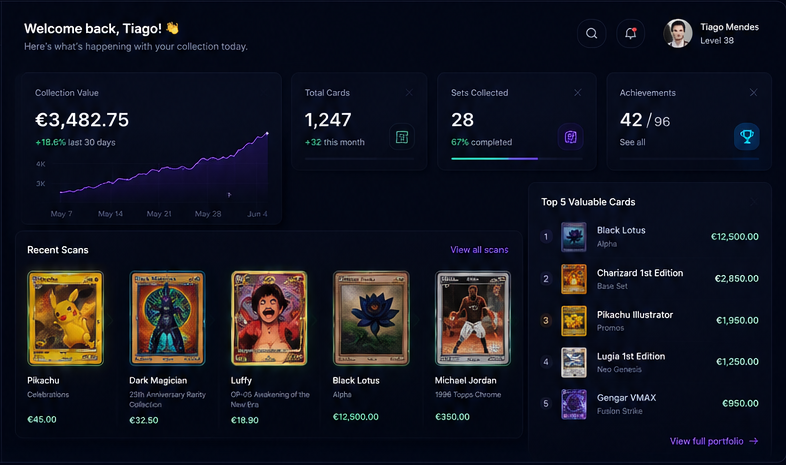Open the Black Lotus scanned card thumbnail
The image size is (786, 465).
[x=371, y=318]
